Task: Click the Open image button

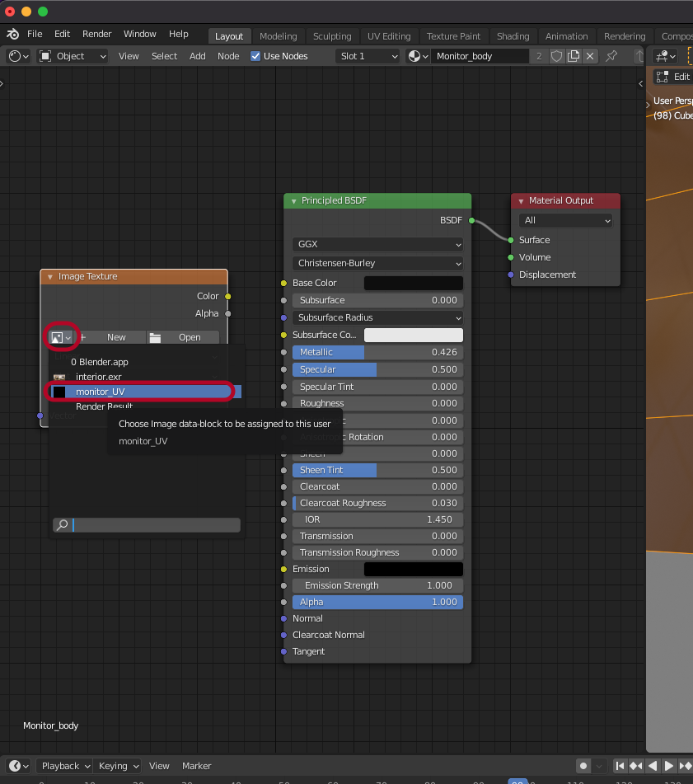Action: [x=184, y=337]
